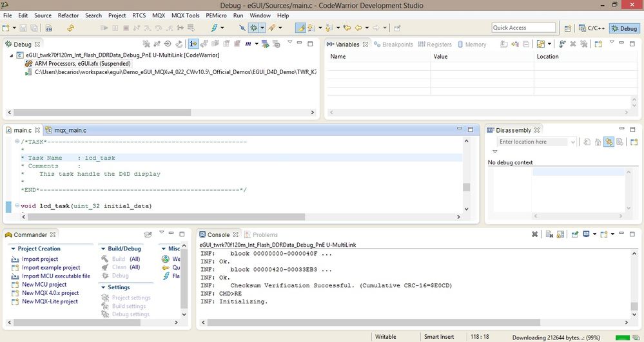Click the Quick Access search field
The height and width of the screenshot is (342, 644).
point(523,28)
